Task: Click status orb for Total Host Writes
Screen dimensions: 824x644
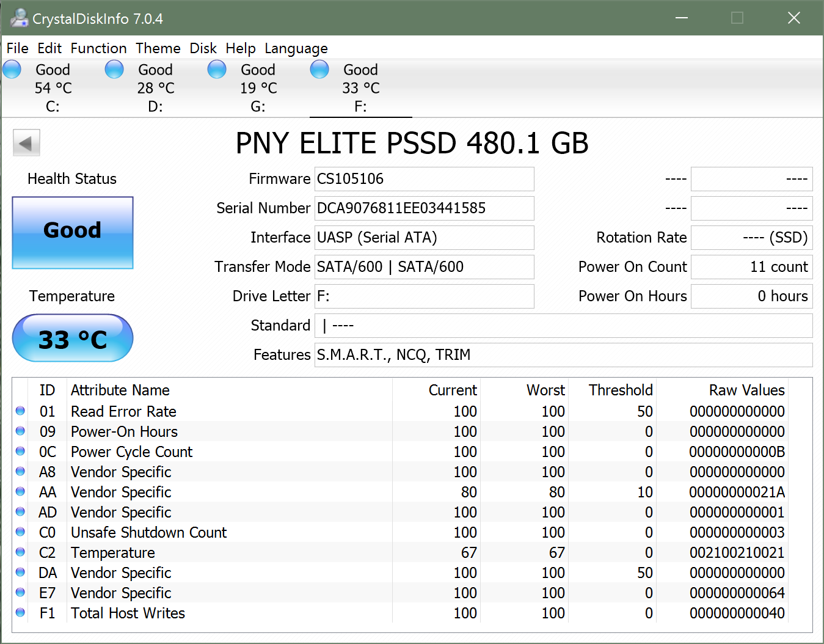Action: tap(20, 613)
